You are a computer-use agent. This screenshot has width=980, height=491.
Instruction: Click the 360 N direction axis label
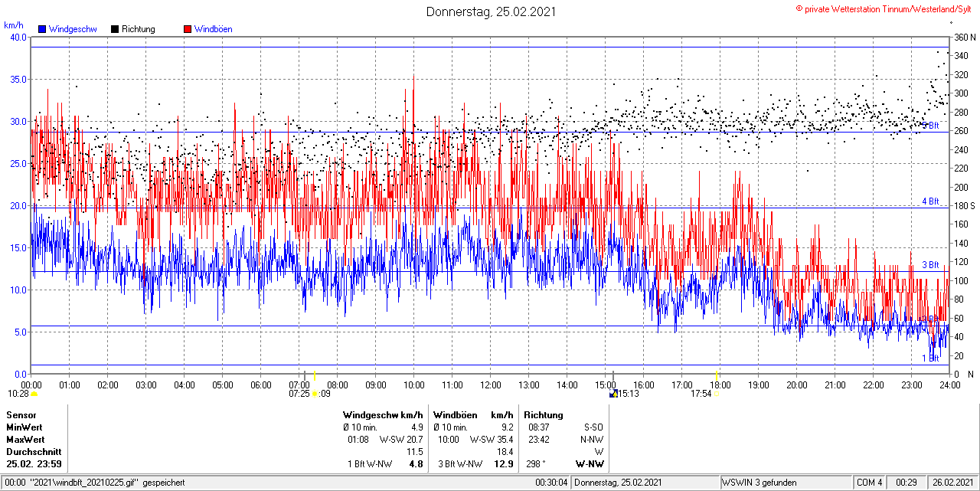(964, 37)
